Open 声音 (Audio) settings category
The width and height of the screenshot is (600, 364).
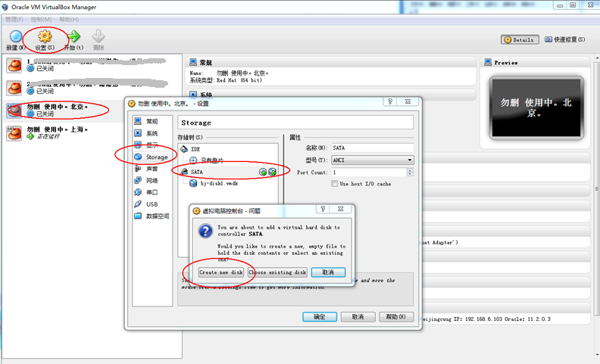tap(152, 169)
